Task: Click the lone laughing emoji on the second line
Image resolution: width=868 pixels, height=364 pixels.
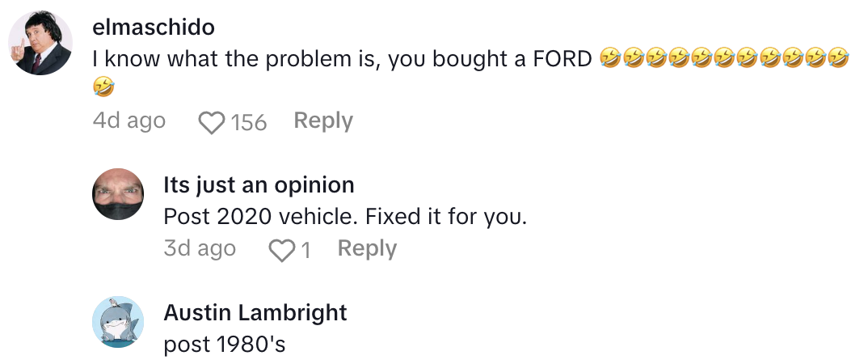Action: coord(103,85)
